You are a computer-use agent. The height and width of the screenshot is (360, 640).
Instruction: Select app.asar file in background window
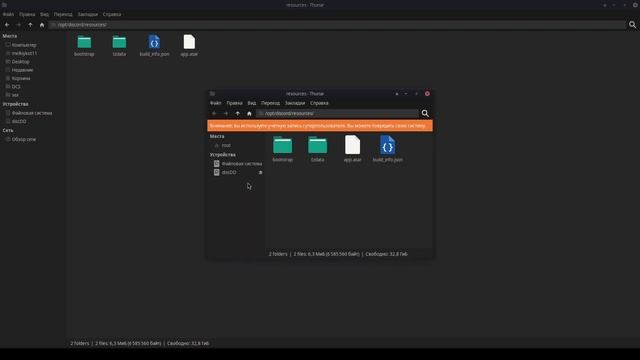tap(189, 46)
